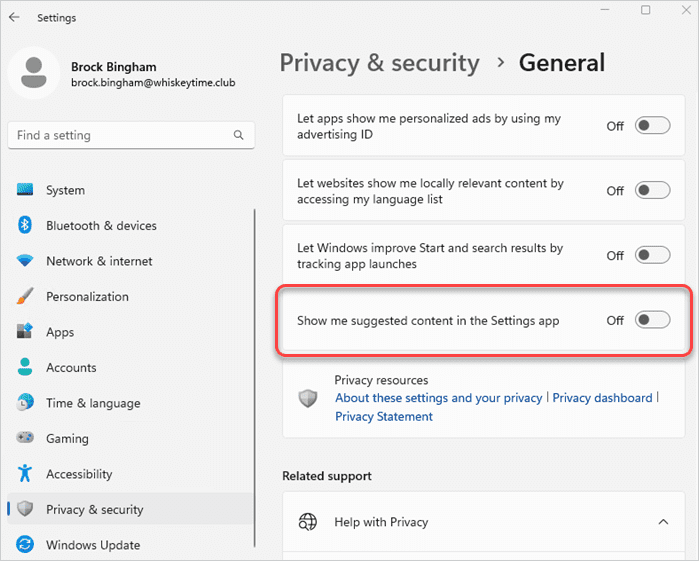Open About these settings and your privacy link

pos(438,398)
